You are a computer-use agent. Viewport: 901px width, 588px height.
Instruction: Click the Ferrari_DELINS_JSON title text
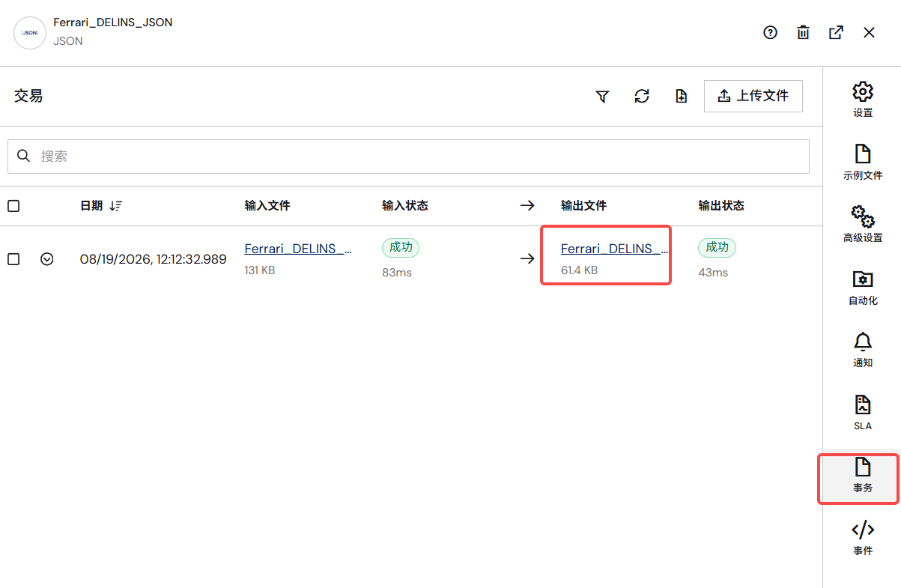pos(113,22)
